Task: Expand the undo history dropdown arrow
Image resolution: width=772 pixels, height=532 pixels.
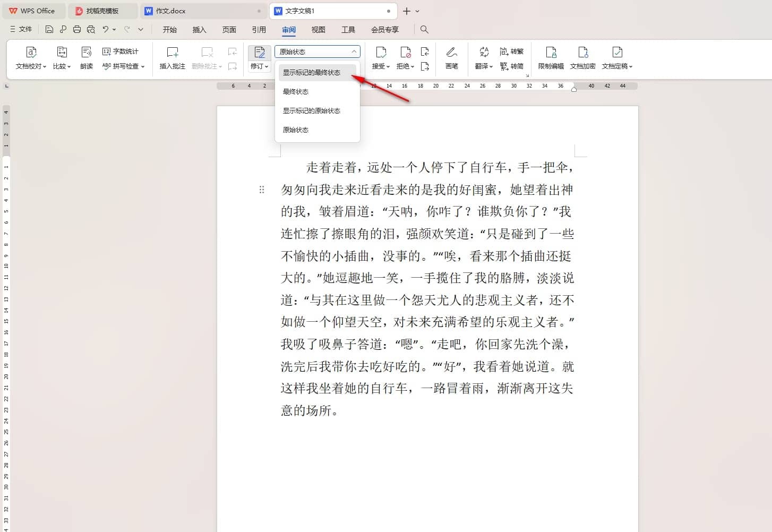Action: click(x=114, y=30)
